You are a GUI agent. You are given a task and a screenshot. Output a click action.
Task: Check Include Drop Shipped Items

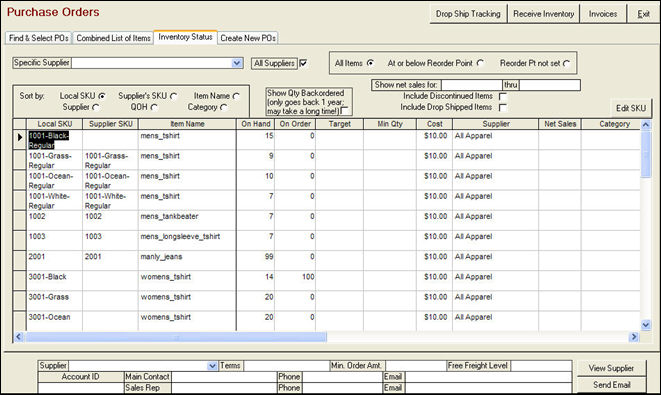(502, 107)
